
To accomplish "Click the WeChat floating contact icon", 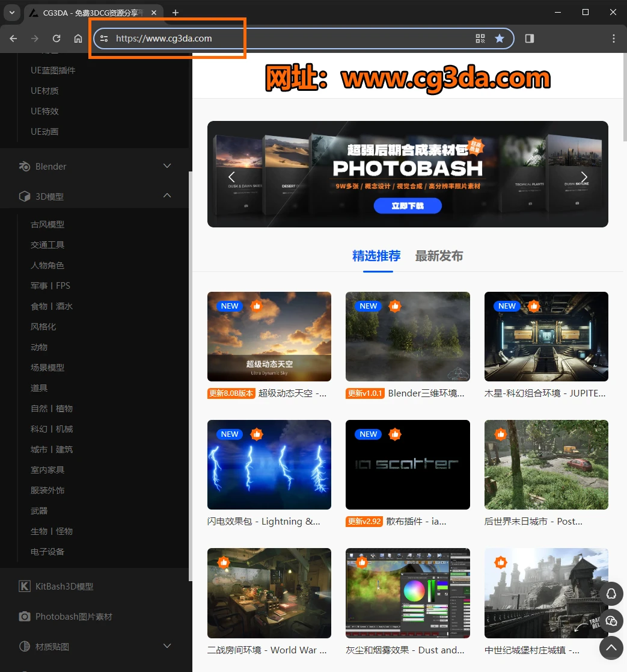I will [611, 621].
